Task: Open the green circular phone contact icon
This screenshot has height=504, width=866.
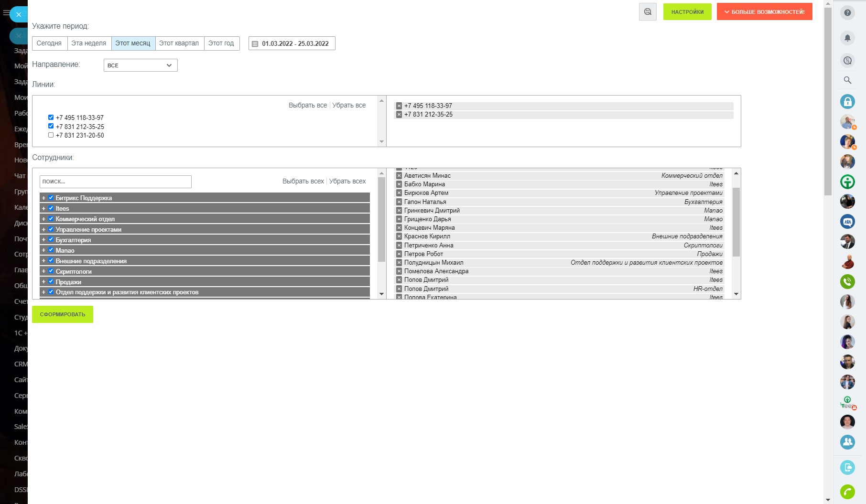Action: tap(847, 281)
